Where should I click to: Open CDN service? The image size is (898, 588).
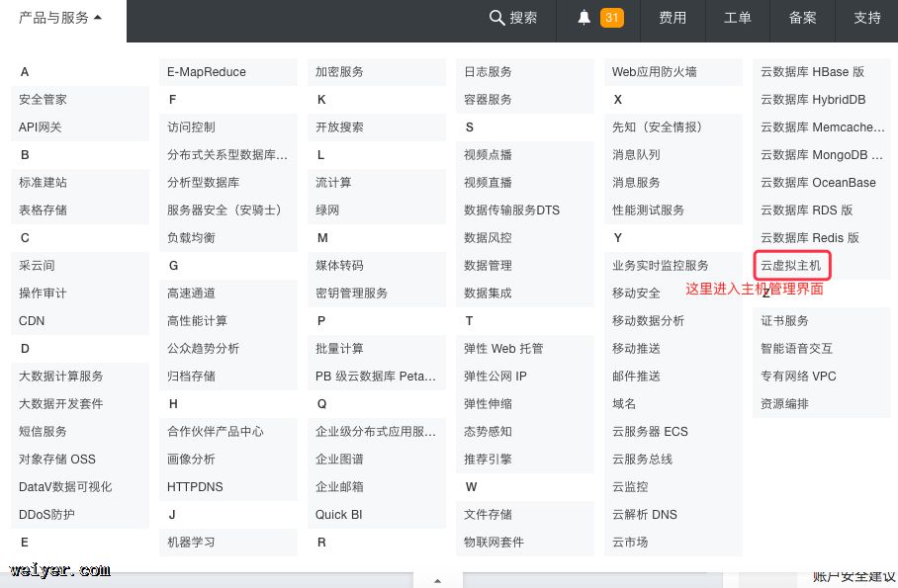(32, 321)
